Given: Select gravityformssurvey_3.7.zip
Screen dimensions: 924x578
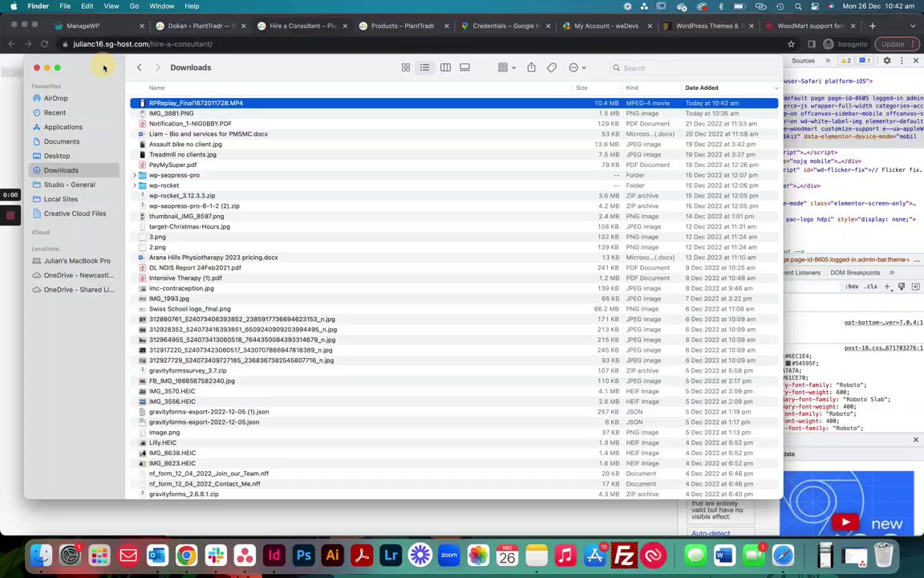Looking at the screenshot, I should point(454,371).
